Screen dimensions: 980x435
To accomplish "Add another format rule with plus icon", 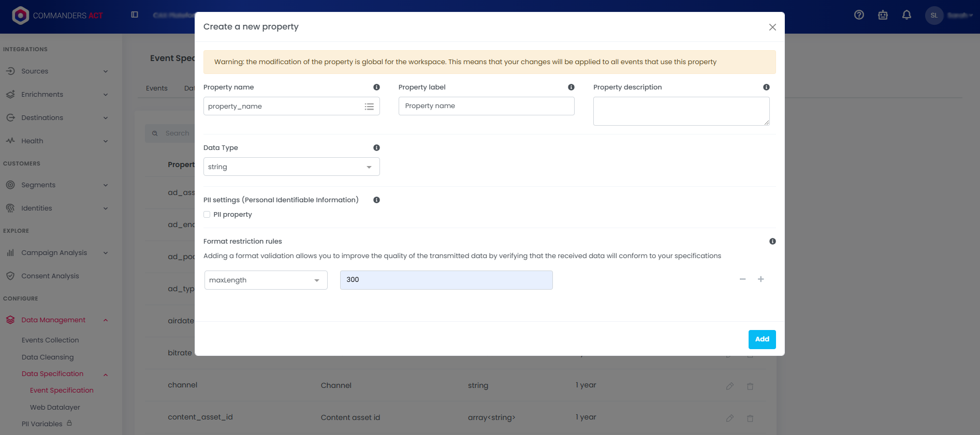I will (760, 279).
